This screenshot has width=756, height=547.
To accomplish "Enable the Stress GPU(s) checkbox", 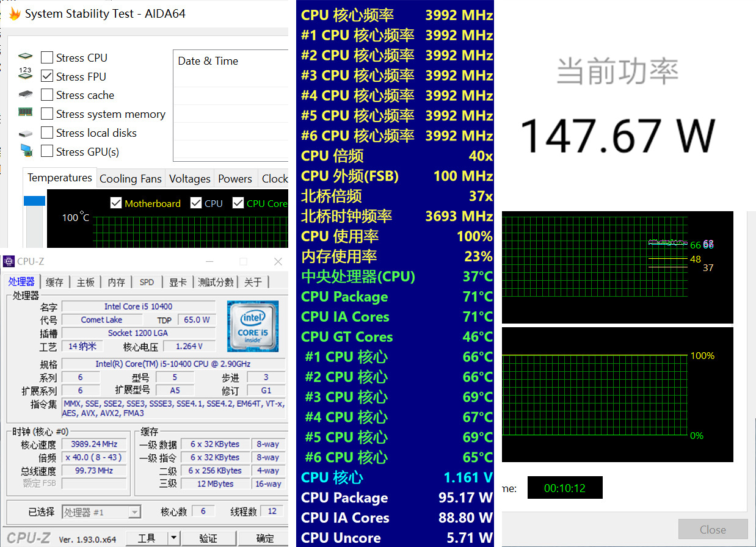I will [x=46, y=151].
